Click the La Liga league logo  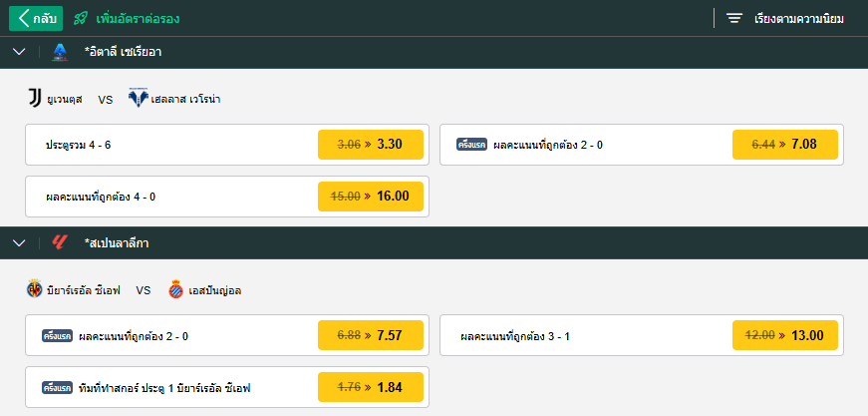click(59, 242)
